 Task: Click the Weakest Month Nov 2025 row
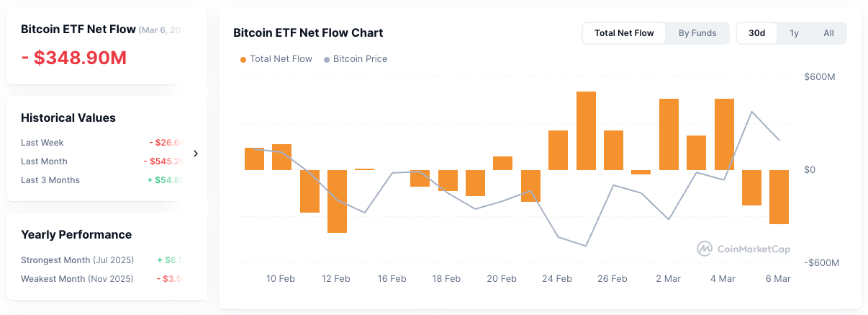pyautogui.click(x=101, y=279)
